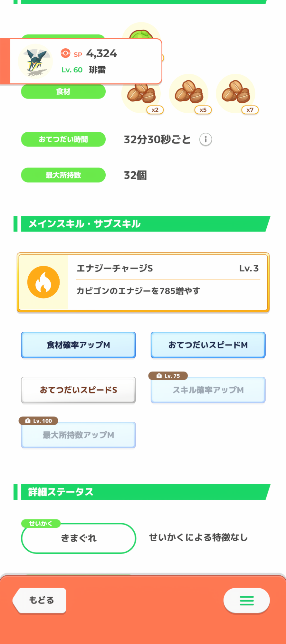
Task: Open the hamburger menu button
Action: pyautogui.click(x=247, y=601)
